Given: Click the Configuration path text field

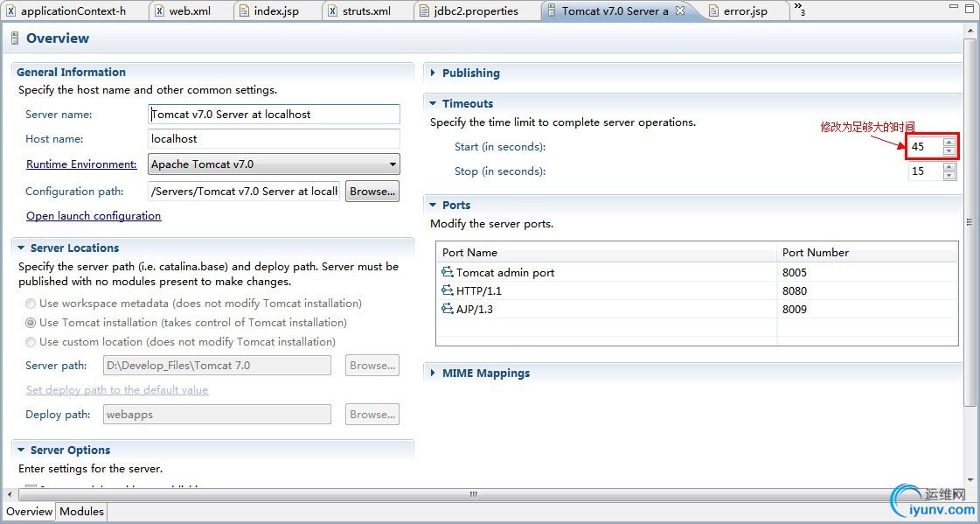Looking at the screenshot, I should pyautogui.click(x=245, y=192).
